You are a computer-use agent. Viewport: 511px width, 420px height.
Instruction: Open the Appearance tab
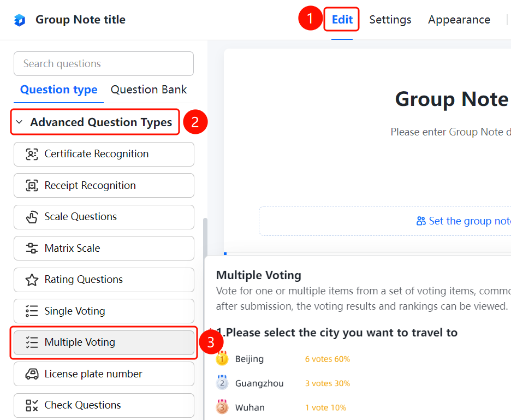coord(459,20)
